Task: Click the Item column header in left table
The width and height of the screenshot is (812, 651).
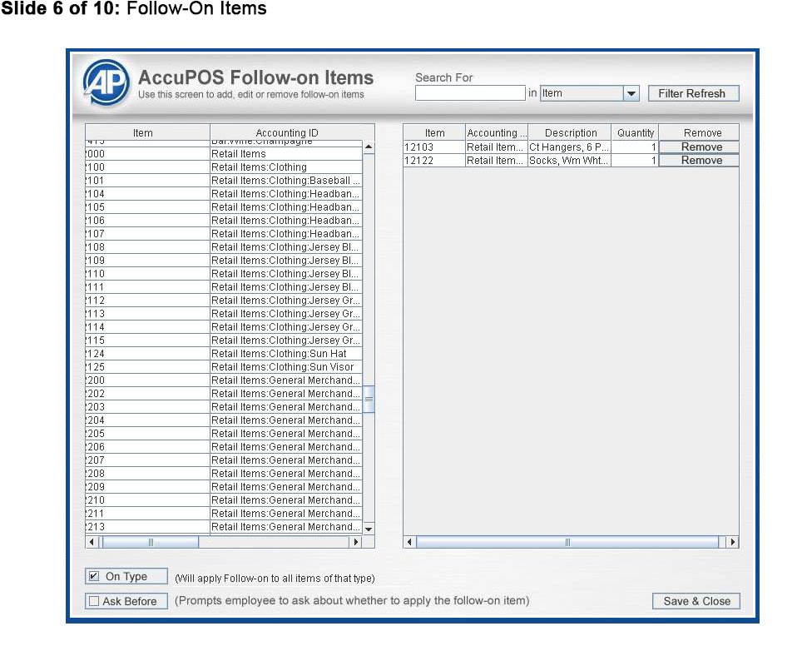Action: click(147, 132)
